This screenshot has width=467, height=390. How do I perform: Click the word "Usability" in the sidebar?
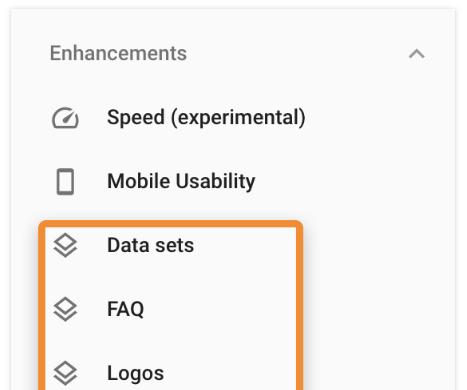215,182
